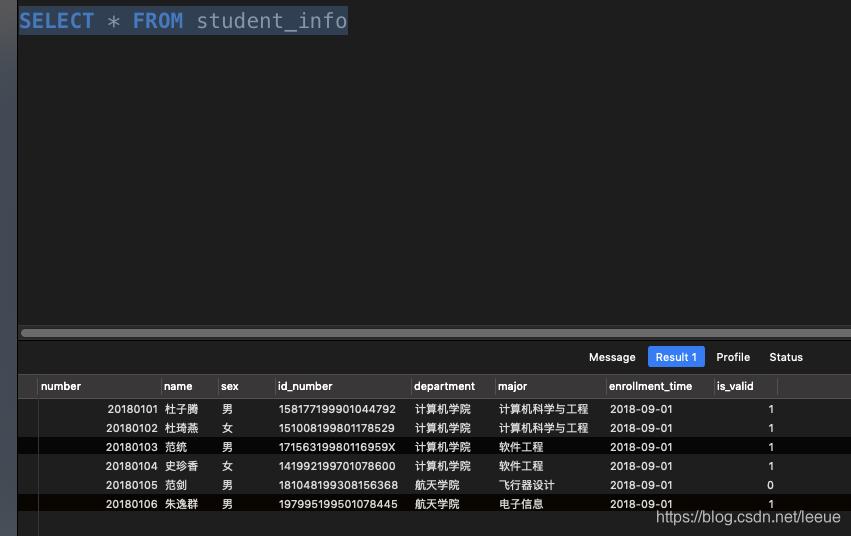
Task: Switch to the Message tab
Action: pyautogui.click(x=612, y=357)
